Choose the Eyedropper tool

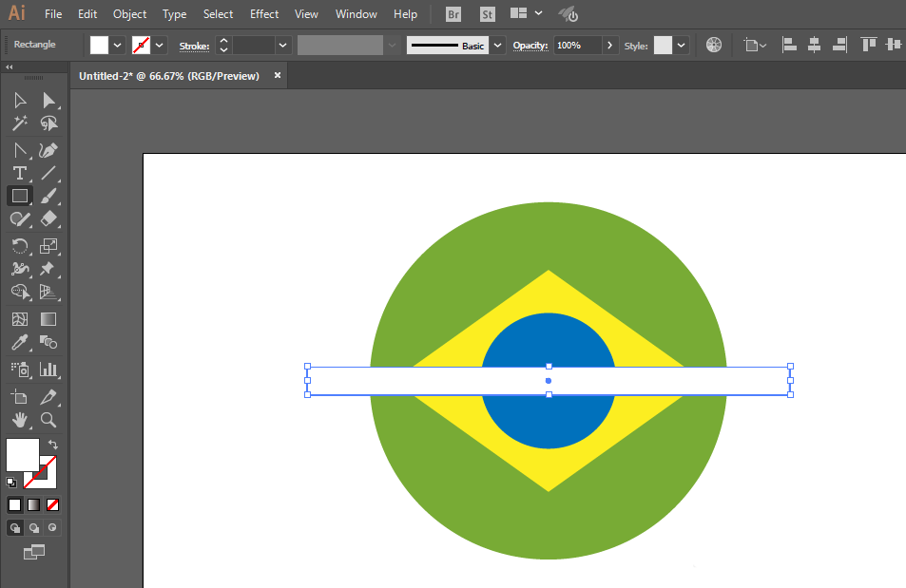coord(20,343)
